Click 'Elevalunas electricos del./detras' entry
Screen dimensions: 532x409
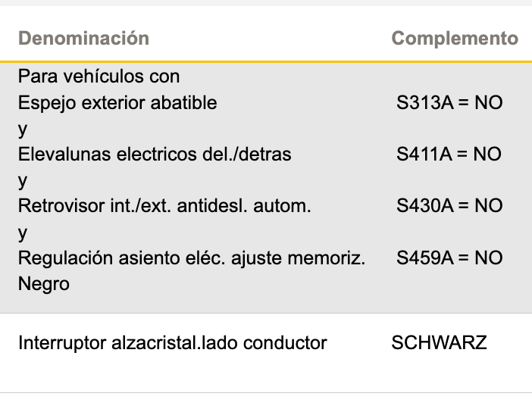click(x=155, y=154)
